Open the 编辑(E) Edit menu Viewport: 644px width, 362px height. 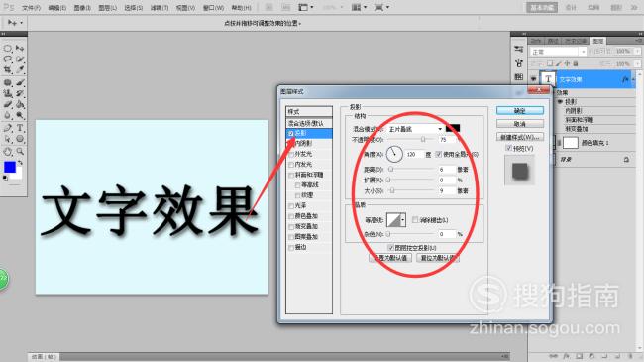56,8
